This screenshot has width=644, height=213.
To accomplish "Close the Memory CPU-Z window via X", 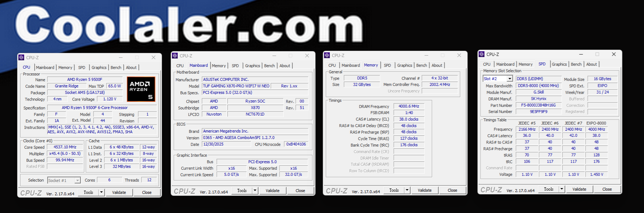I will (x=459, y=55).
